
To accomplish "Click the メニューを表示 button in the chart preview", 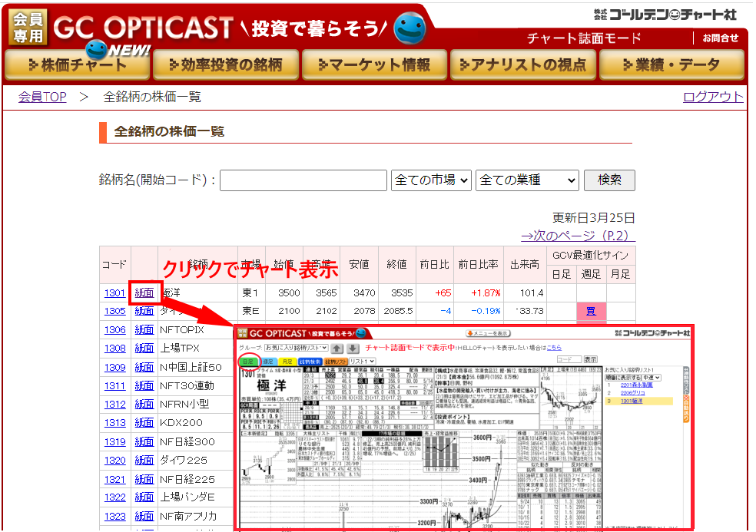I will 488,333.
